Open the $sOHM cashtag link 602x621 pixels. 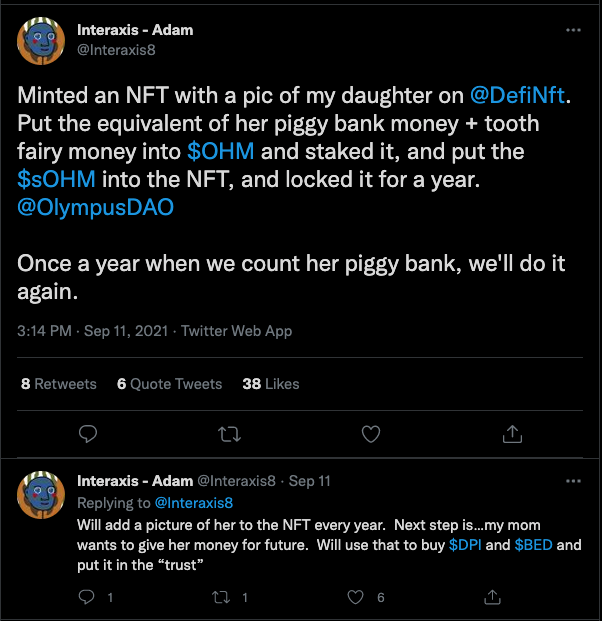[x=56, y=179]
